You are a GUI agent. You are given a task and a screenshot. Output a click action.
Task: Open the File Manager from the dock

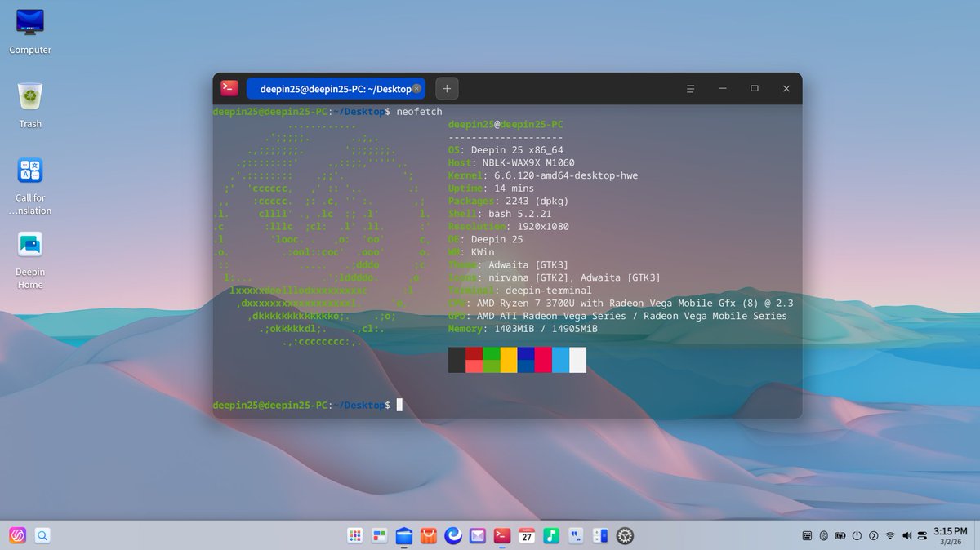pos(403,535)
